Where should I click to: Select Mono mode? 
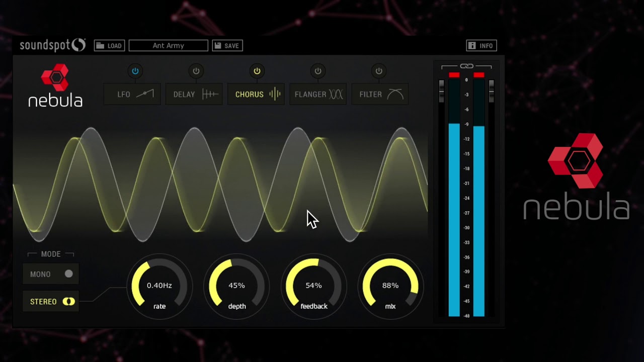click(51, 274)
